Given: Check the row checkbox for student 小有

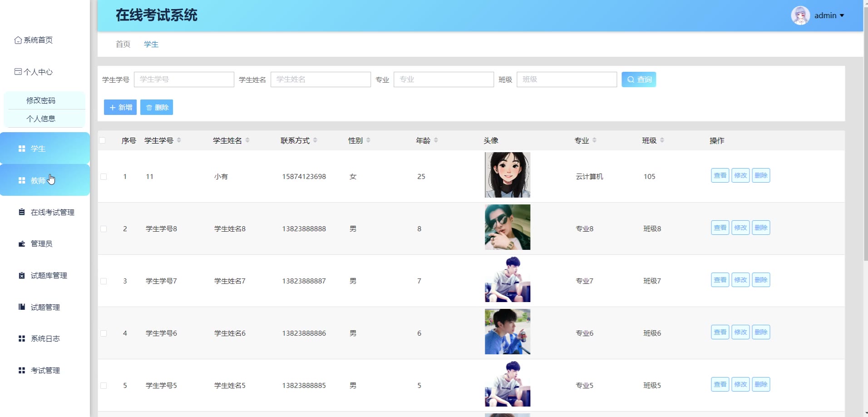Looking at the screenshot, I should click(104, 177).
